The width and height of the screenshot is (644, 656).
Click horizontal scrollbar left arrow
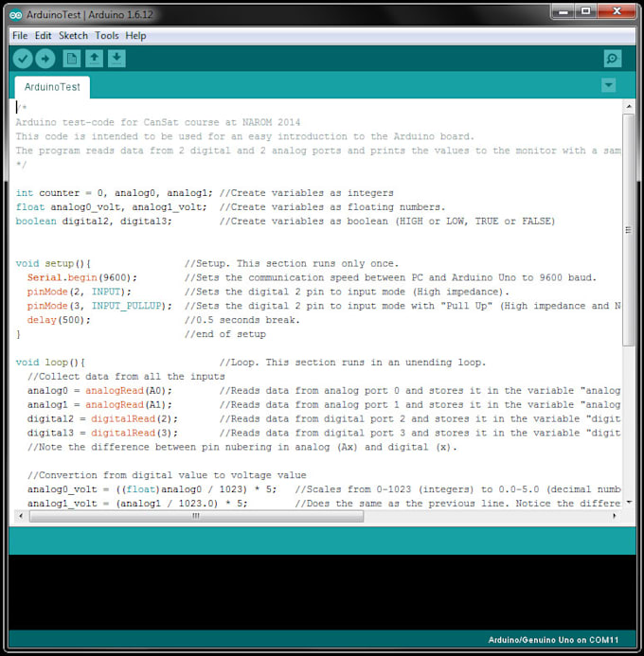pos(21,516)
